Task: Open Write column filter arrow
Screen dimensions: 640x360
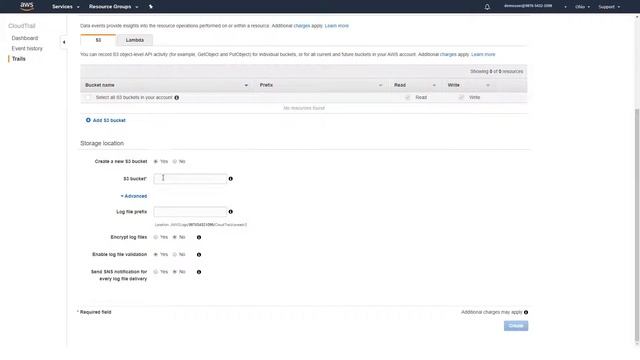Action: pos(488,85)
